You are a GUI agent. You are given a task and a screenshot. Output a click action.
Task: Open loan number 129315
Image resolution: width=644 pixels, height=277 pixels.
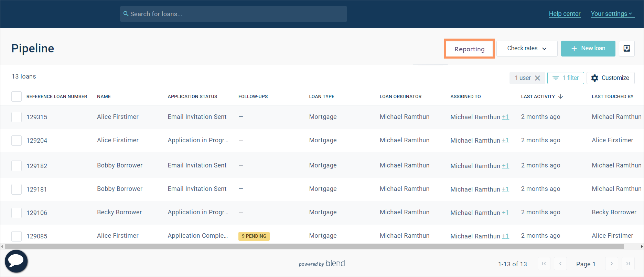(37, 117)
